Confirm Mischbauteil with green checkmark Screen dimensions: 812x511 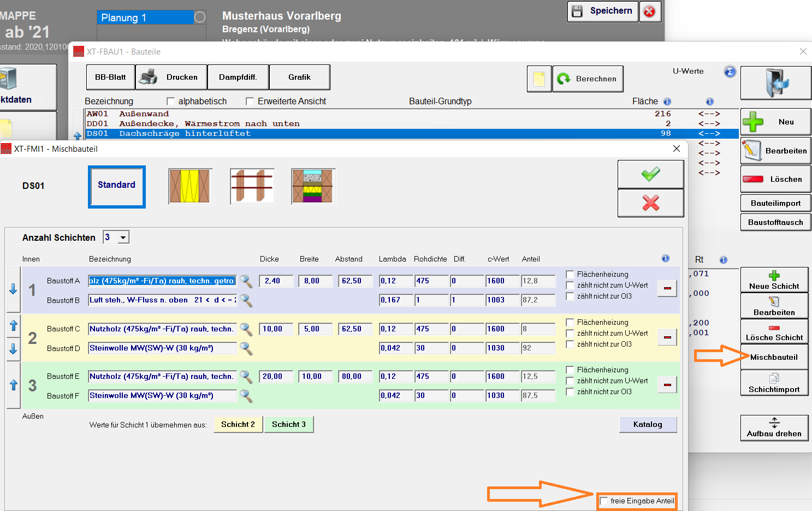(x=650, y=174)
